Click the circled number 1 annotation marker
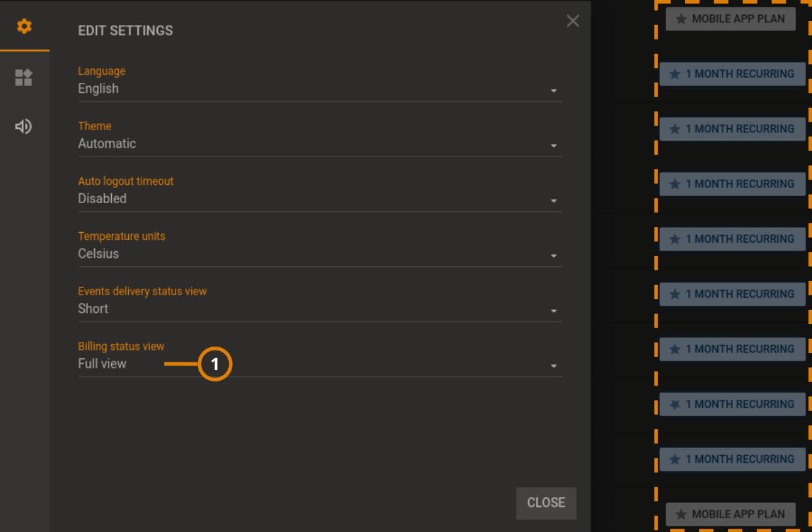Screen dimensions: 812x532 [x=215, y=364]
